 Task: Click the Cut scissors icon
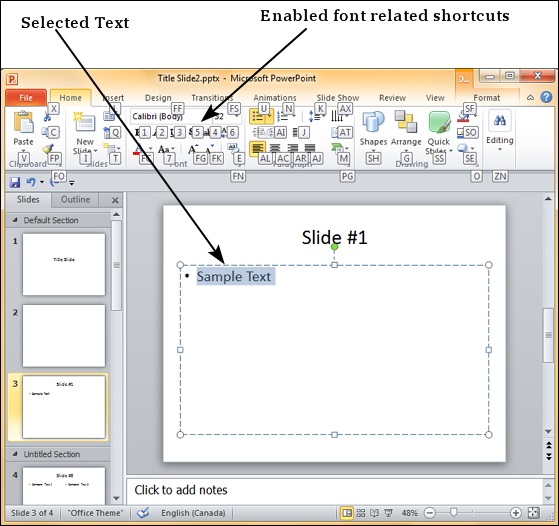coord(48,116)
